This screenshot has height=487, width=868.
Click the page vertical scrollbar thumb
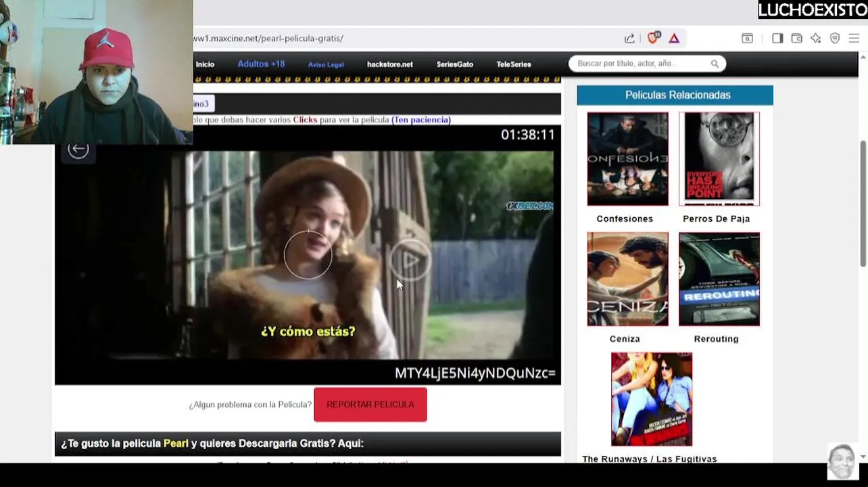tap(863, 204)
